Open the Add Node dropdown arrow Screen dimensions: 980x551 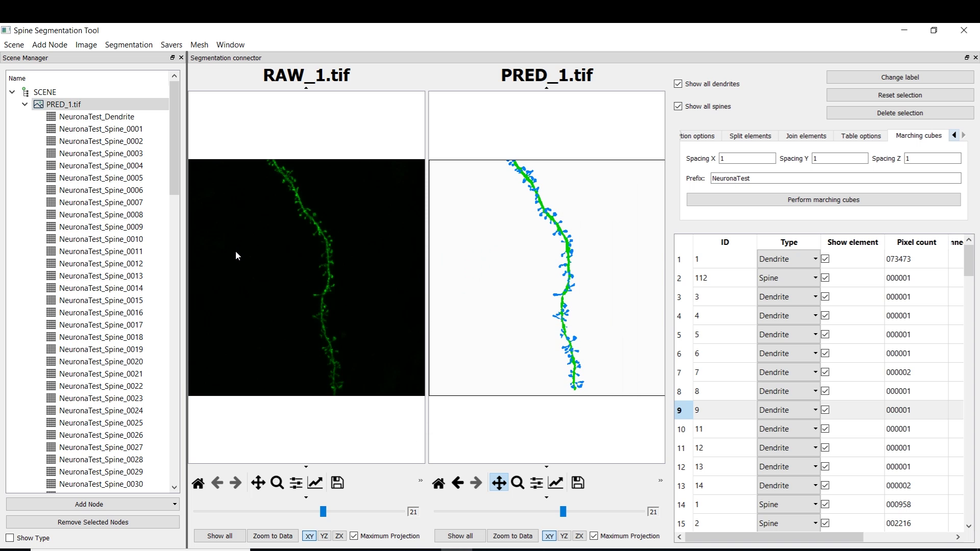(175, 504)
